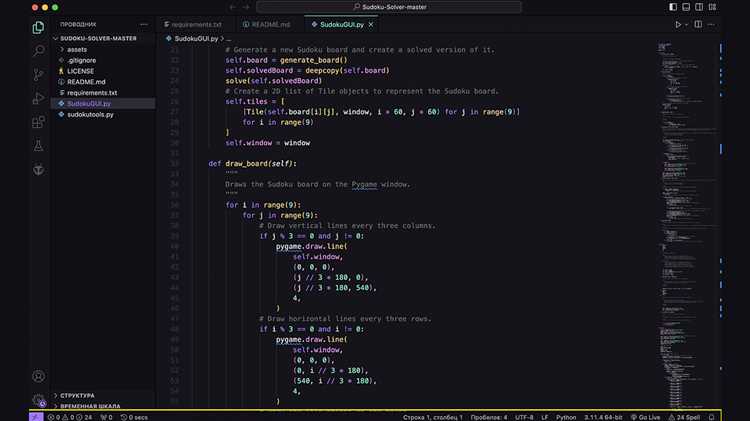The image size is (750, 421).
Task: Expand the assets folder
Action: (77, 49)
